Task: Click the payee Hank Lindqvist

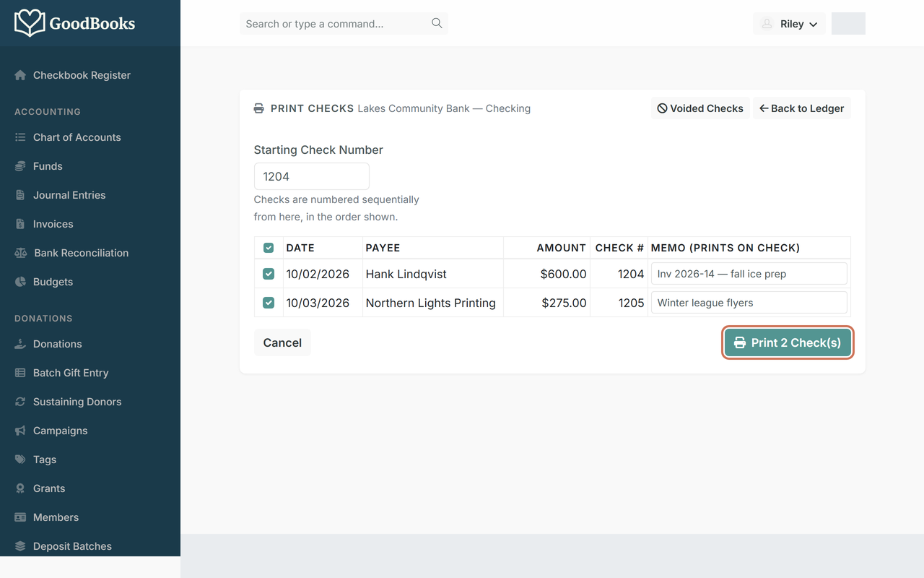Action: (406, 274)
